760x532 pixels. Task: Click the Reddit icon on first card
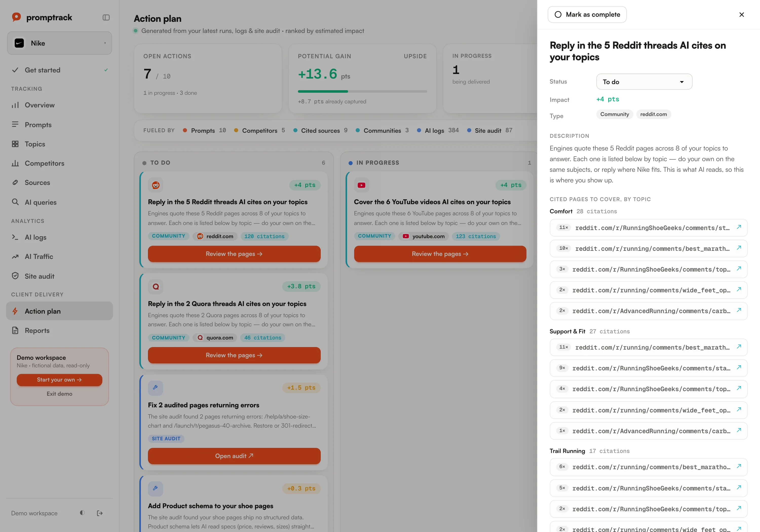tap(156, 185)
